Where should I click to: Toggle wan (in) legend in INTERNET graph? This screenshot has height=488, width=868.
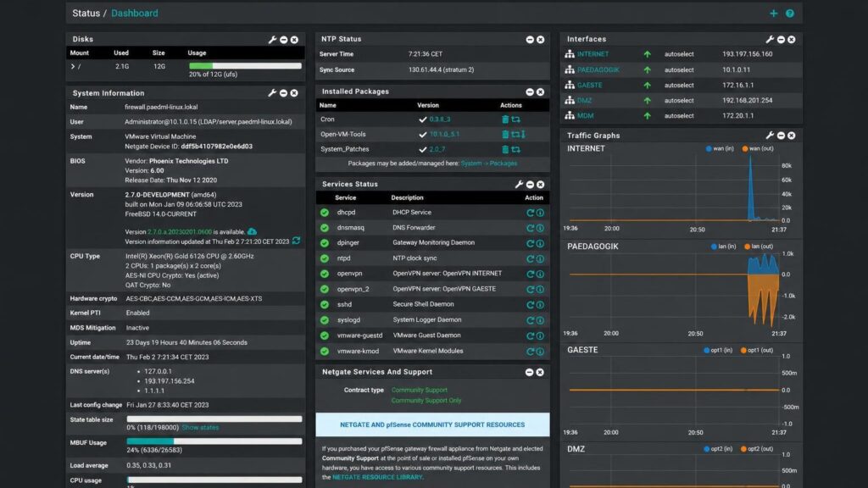pyautogui.click(x=720, y=149)
